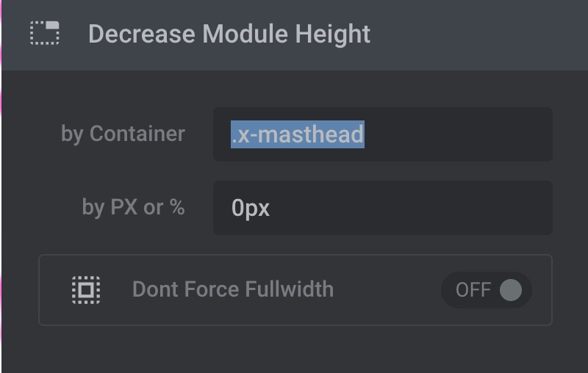Click the Decrease Module Height title

(229, 34)
